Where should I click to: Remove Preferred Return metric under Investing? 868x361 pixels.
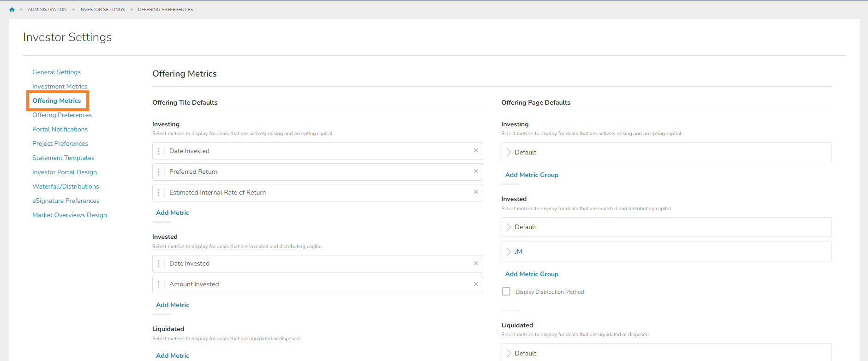[x=476, y=172]
